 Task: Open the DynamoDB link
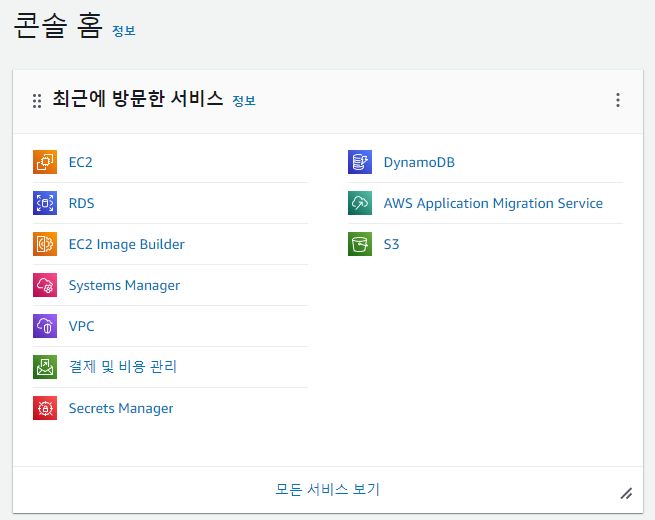[x=419, y=162]
